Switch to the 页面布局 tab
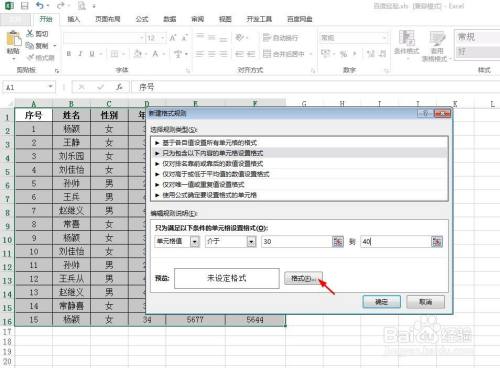This screenshot has width=500, height=368. coord(108,19)
